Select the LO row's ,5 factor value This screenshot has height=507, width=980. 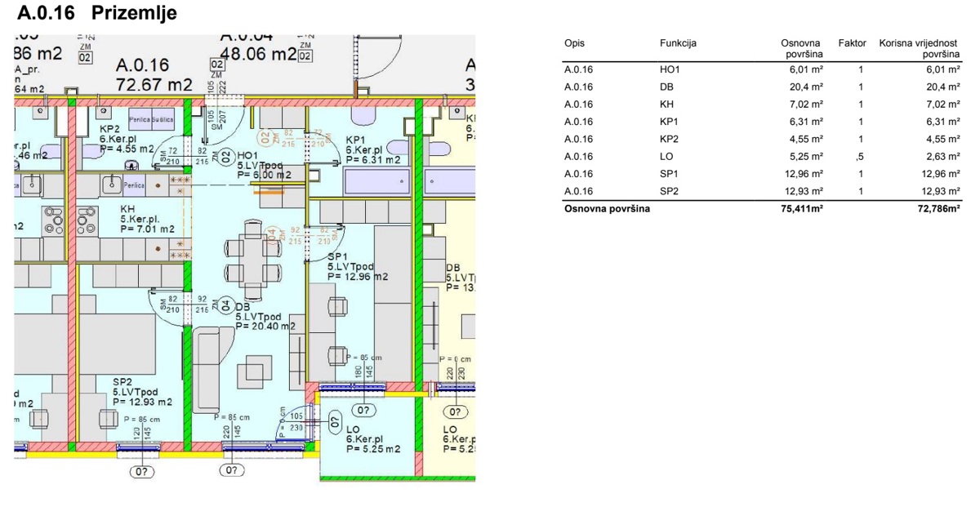tap(858, 156)
